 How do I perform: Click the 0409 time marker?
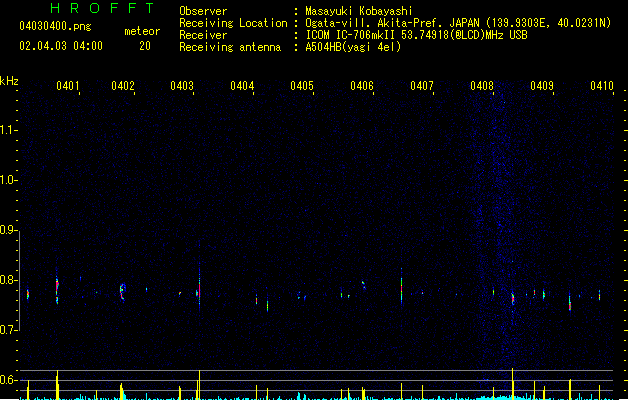coord(542,86)
